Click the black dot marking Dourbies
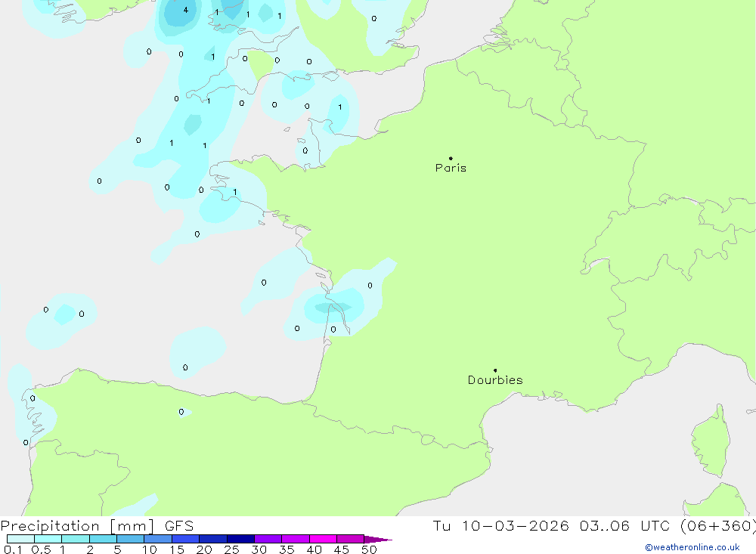 [495, 370]
